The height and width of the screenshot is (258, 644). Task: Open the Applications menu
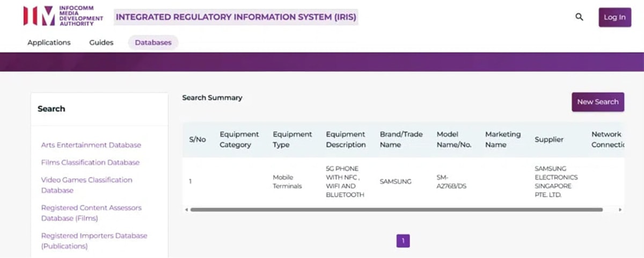coord(49,42)
